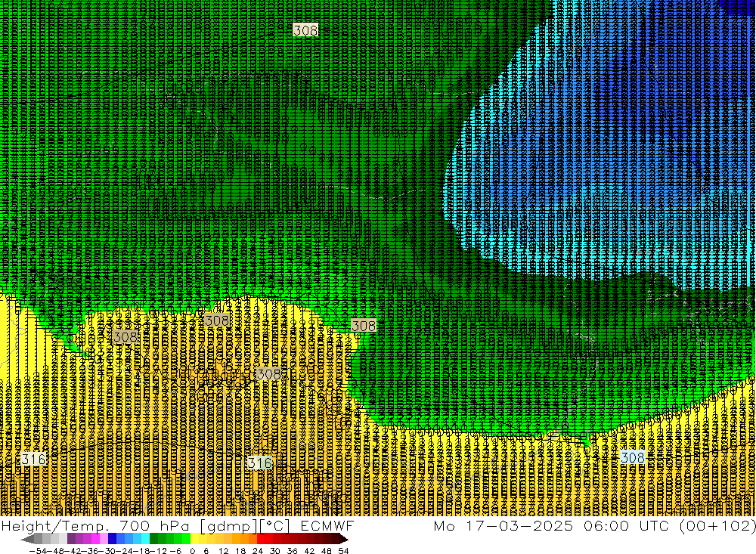The width and height of the screenshot is (756, 554).
Task: Click the '-12' legend value
Action: [x=158, y=551]
